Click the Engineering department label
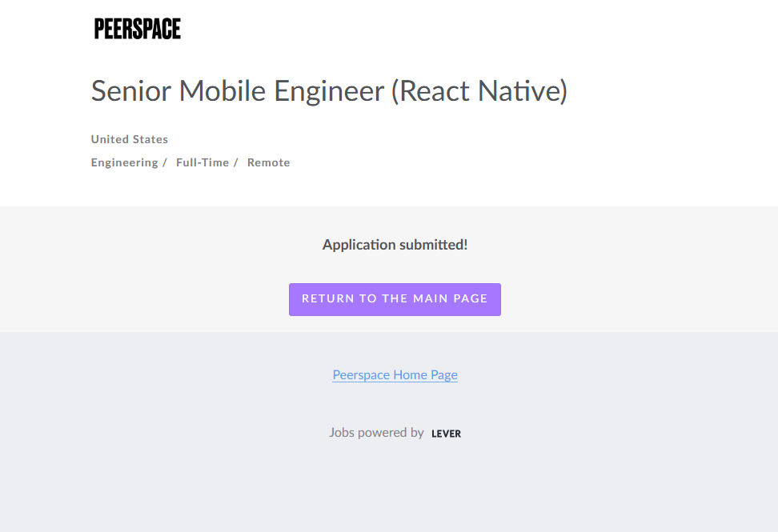This screenshot has width=778, height=532. (124, 162)
